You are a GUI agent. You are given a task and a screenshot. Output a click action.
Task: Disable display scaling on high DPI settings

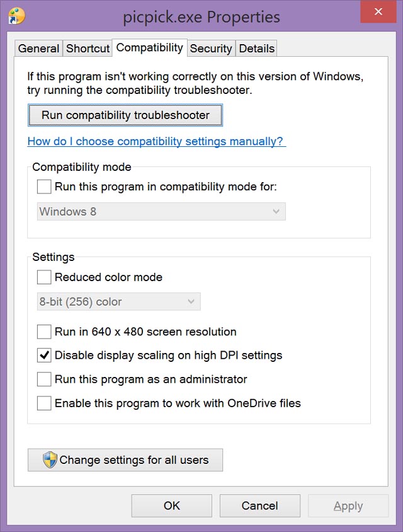(43, 355)
